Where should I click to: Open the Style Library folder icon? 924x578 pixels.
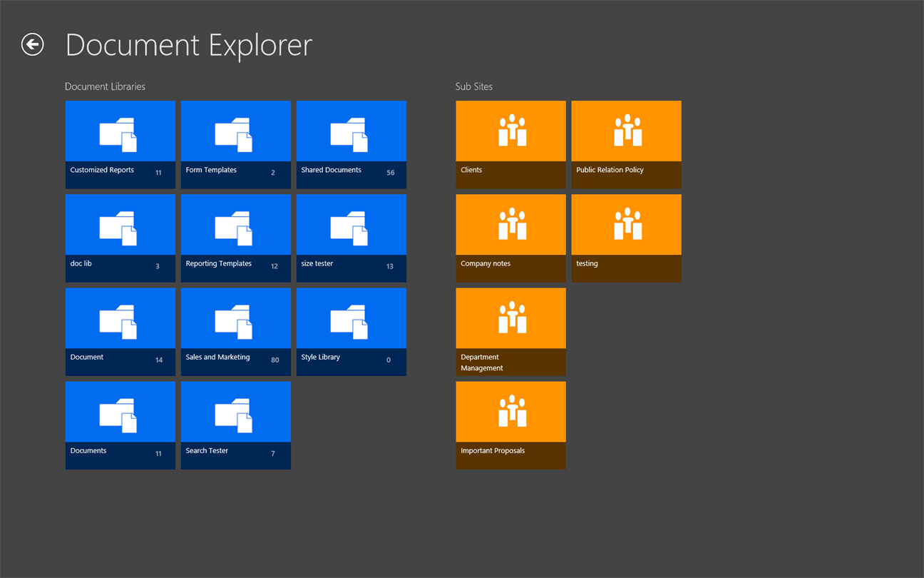(x=349, y=321)
